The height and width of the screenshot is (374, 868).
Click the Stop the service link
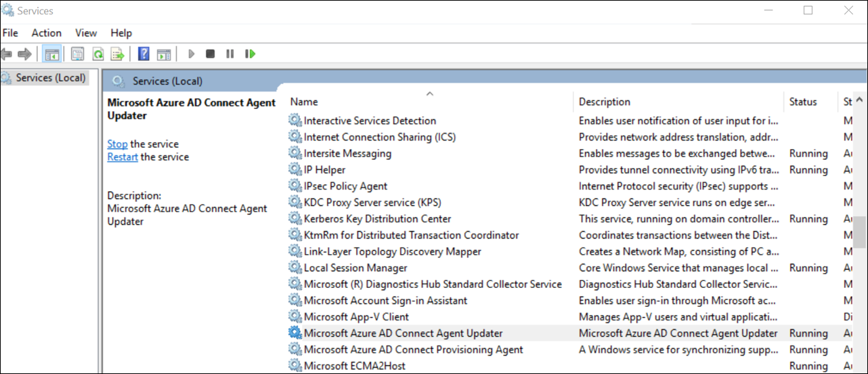coord(117,144)
